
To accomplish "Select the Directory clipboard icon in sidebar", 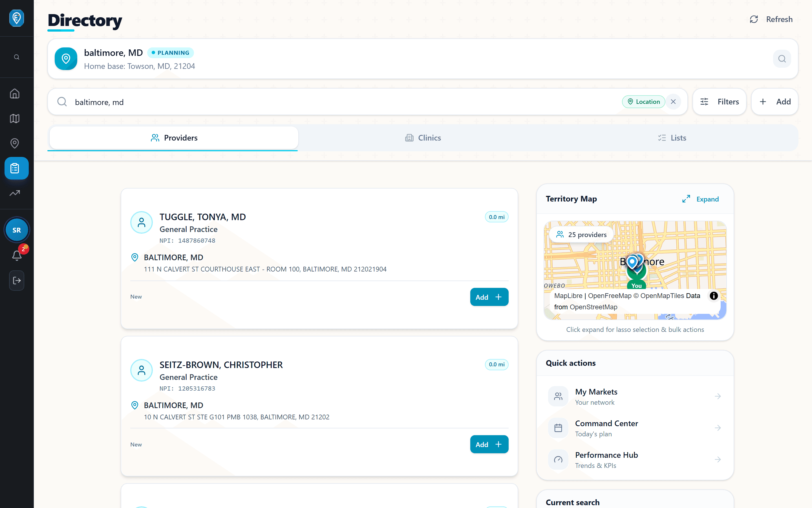I will [x=16, y=168].
